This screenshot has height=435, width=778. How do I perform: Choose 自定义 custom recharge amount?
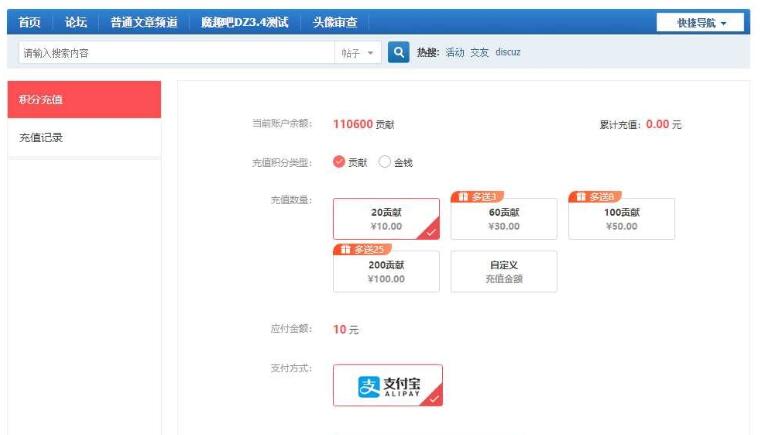[503, 272]
